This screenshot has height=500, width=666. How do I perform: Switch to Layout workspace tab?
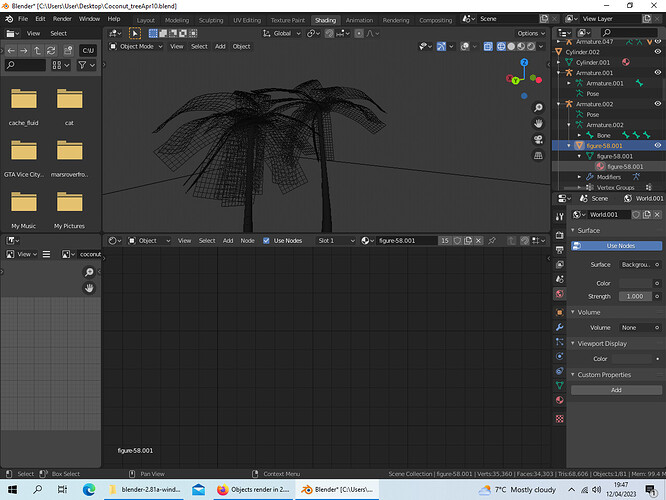(146, 20)
